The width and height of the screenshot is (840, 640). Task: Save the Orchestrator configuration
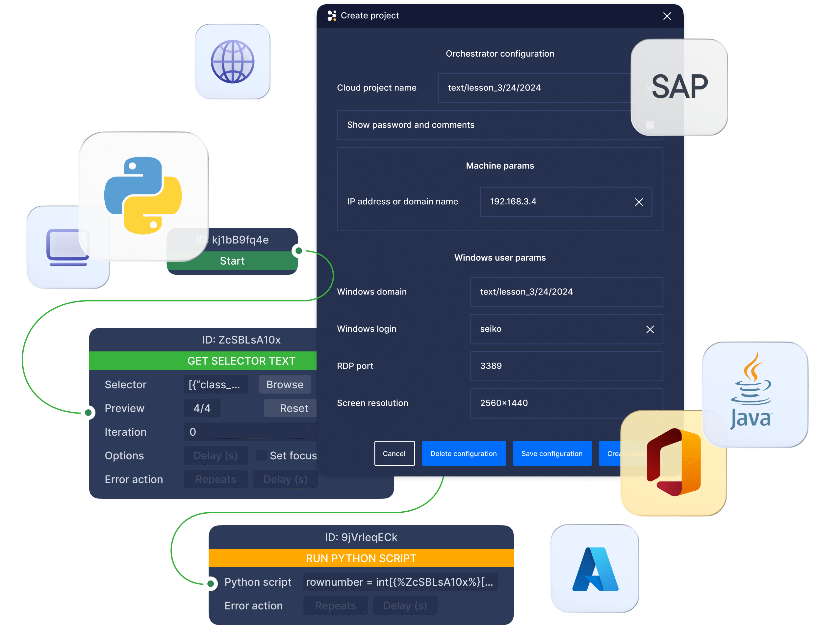[x=552, y=453]
